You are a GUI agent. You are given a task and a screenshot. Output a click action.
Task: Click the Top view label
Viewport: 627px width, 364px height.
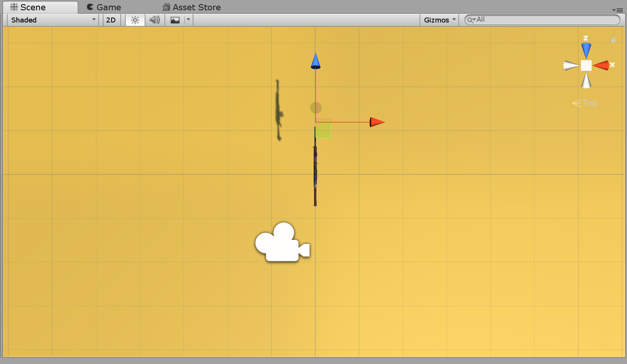(x=589, y=103)
